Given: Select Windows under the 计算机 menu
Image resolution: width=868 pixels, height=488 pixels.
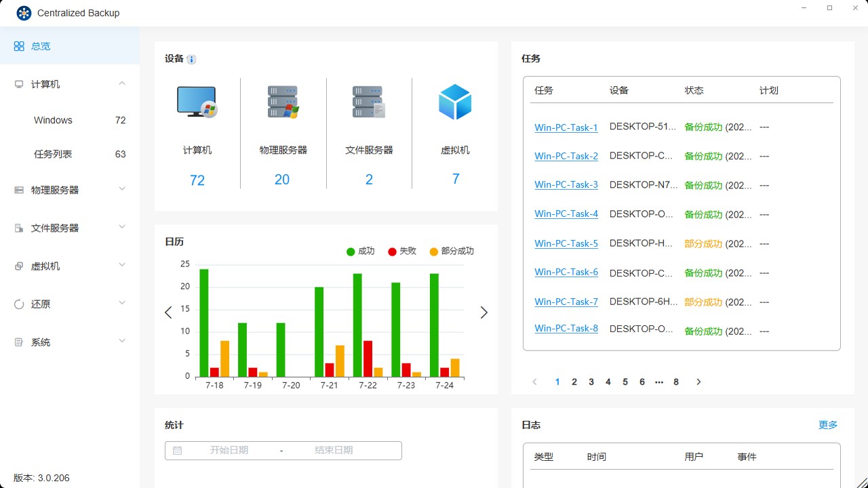Looking at the screenshot, I should (53, 120).
